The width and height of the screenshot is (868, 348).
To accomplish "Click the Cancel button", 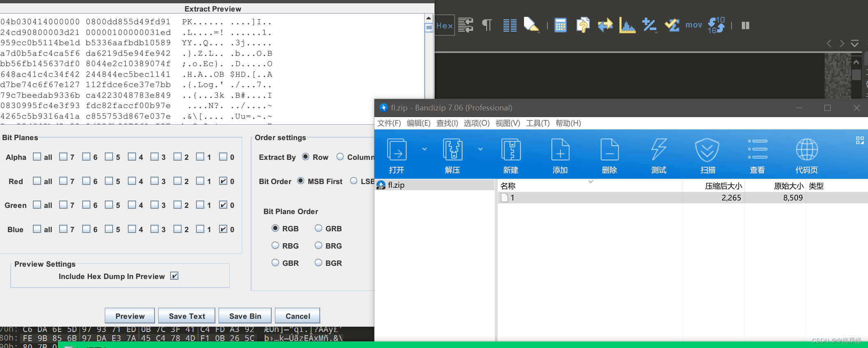I will 298,316.
